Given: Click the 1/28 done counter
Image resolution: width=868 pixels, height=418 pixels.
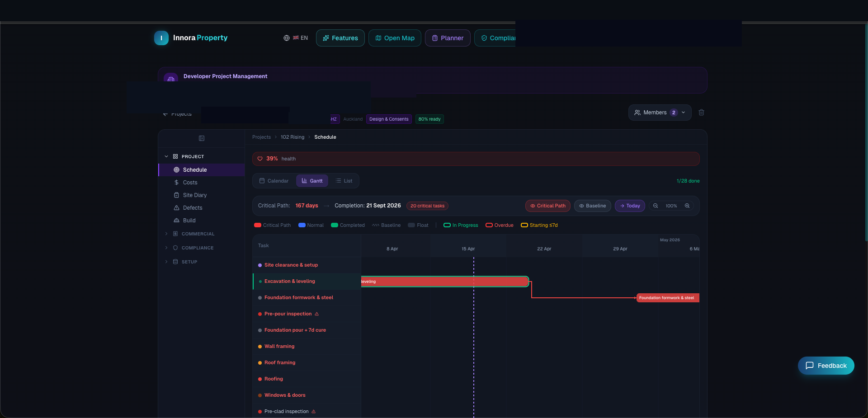Looking at the screenshot, I should click(x=688, y=181).
